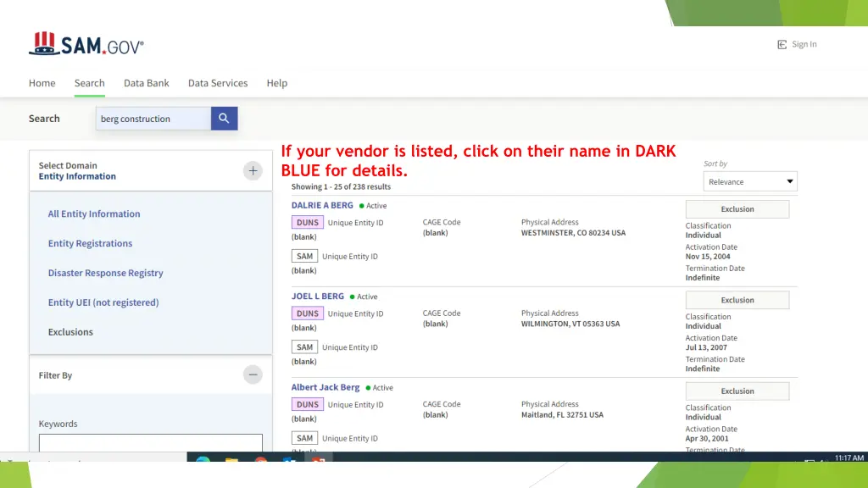Click the 'Filter By' label
The height and width of the screenshot is (488, 868).
tap(55, 375)
